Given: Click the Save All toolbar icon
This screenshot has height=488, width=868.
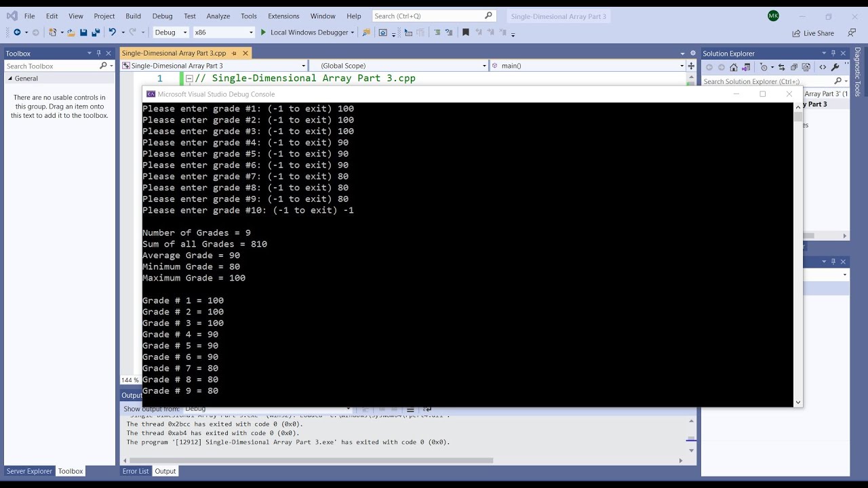Looking at the screenshot, I should pos(96,32).
